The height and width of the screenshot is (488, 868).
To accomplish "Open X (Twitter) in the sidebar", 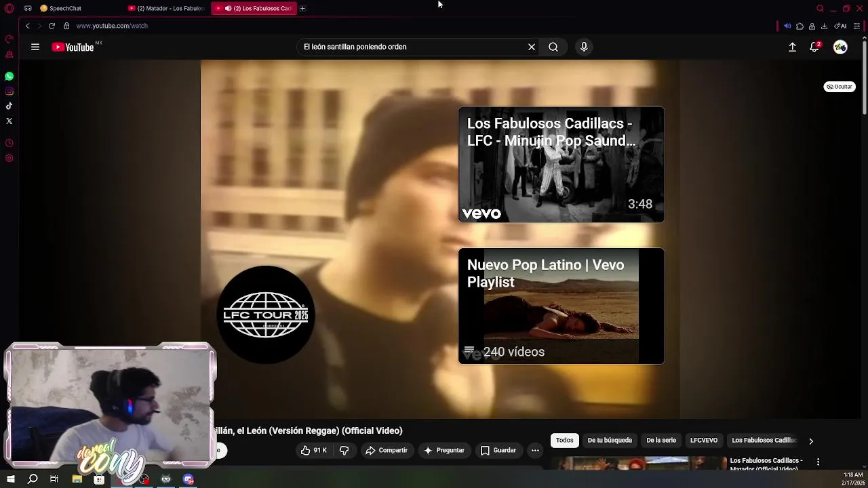I will tap(9, 121).
